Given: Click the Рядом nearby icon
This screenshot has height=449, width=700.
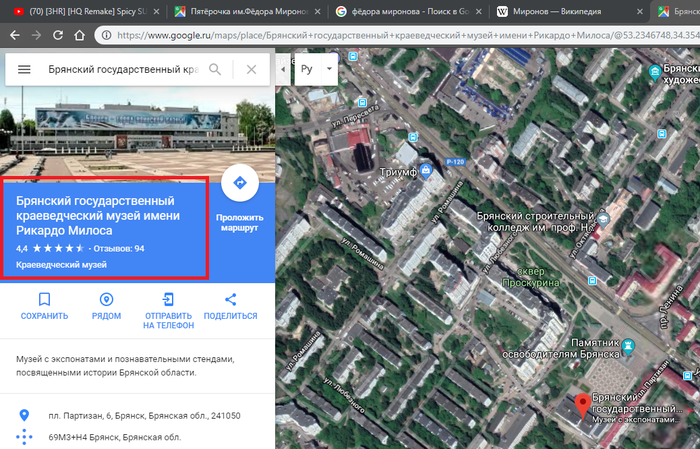Looking at the screenshot, I should click(x=106, y=299).
